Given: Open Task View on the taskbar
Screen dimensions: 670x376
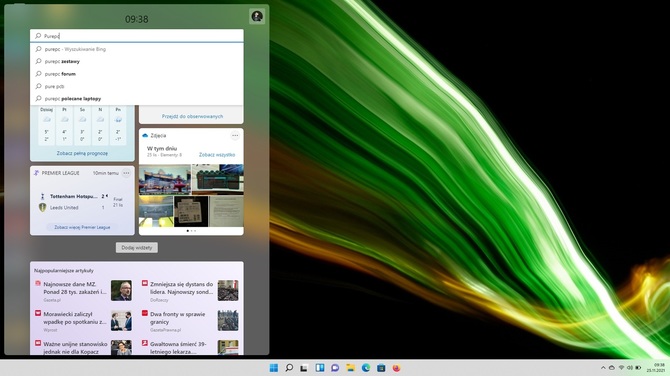Looking at the screenshot, I should pos(304,368).
